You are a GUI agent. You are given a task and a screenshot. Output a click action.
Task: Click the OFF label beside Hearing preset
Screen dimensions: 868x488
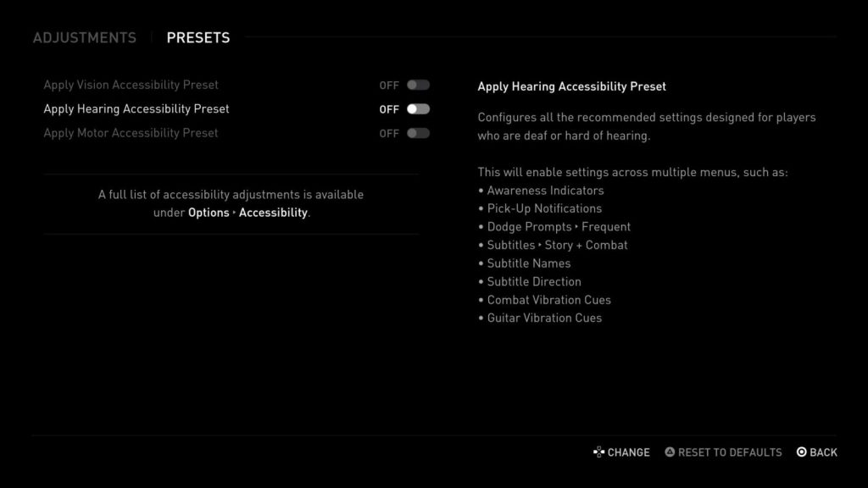click(387, 108)
